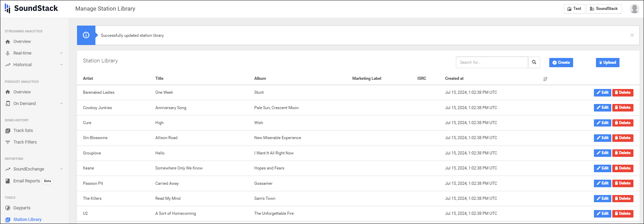Click the Track Filters icon
Screen dimensions: 644x224
tap(7, 142)
